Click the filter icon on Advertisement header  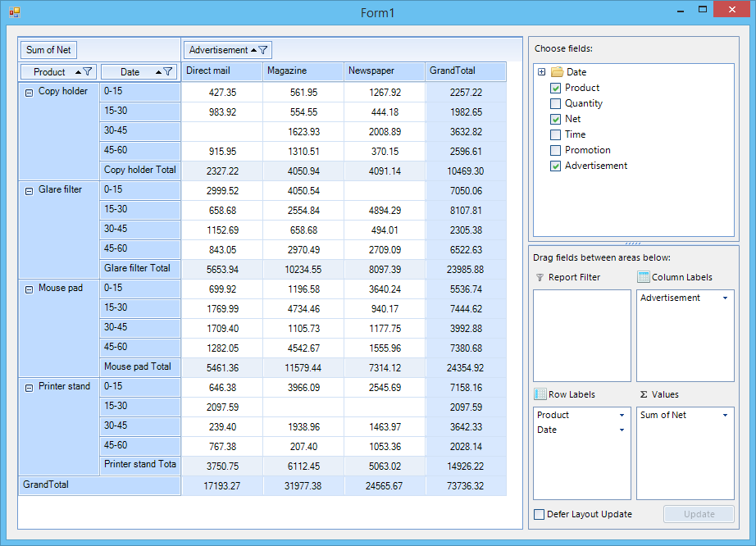[264, 50]
